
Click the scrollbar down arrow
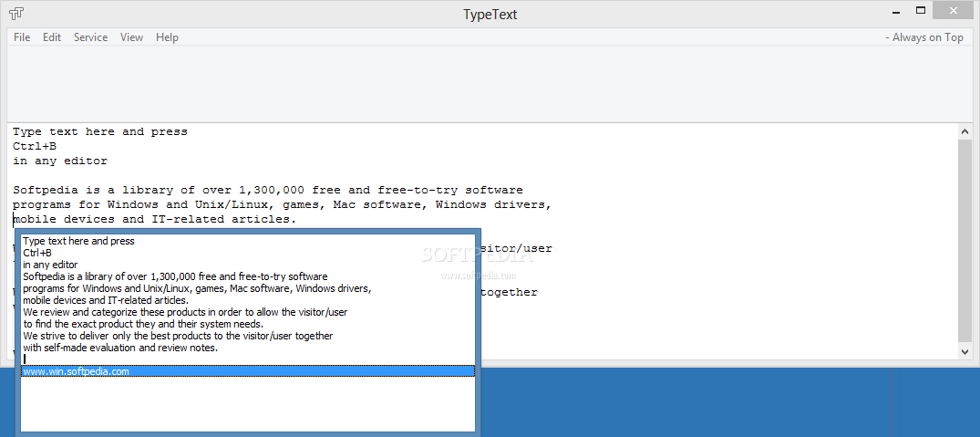[x=965, y=352]
